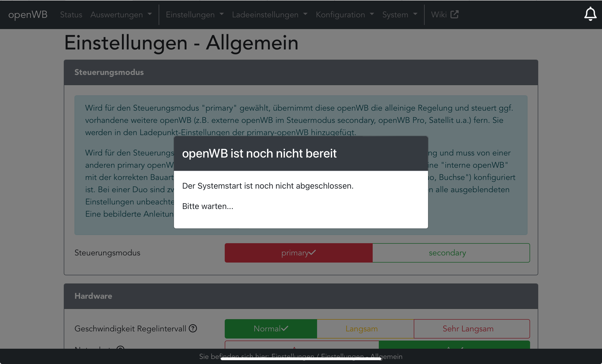Click help icon next to Geschwindigkeit Regelintervall
This screenshot has height=364, width=602.
pyautogui.click(x=193, y=328)
